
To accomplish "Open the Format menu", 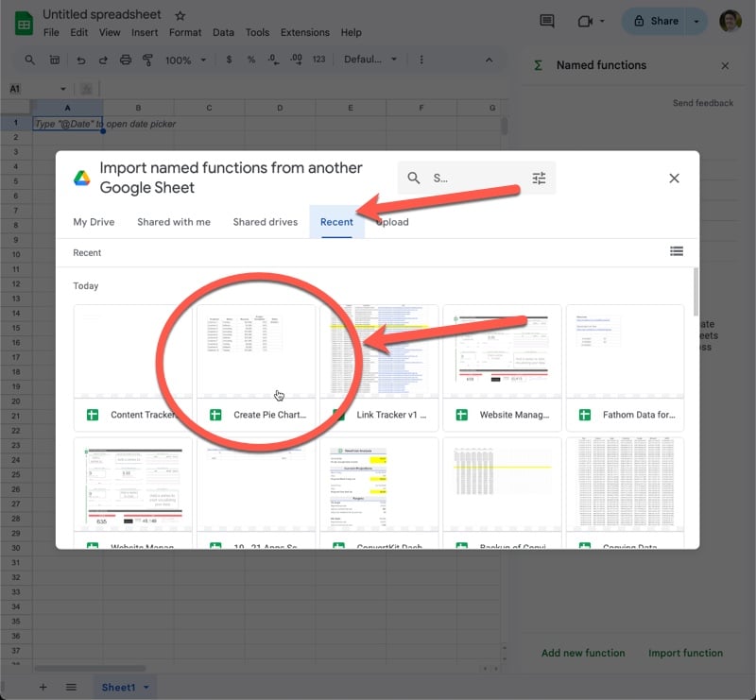I will (x=185, y=32).
